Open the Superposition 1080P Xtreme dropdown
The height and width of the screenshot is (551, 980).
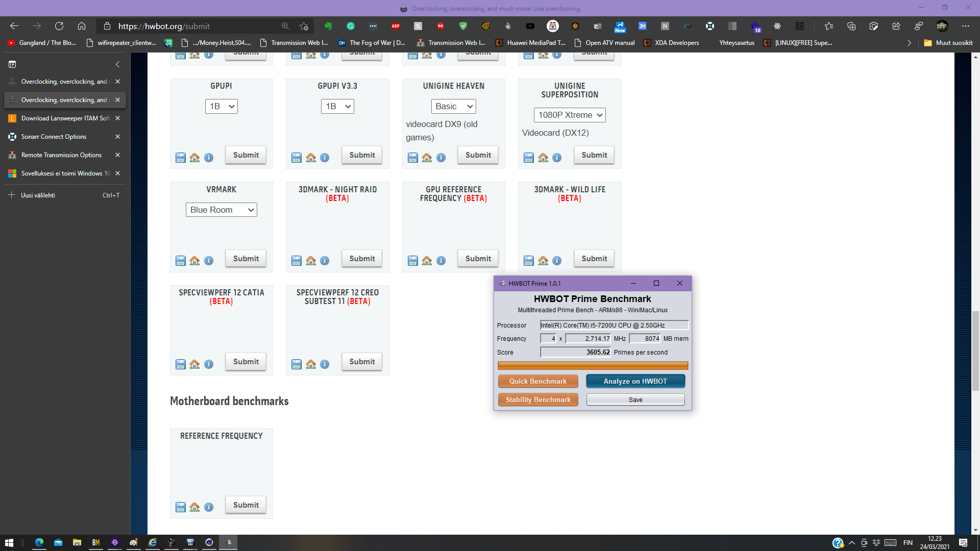coord(570,115)
